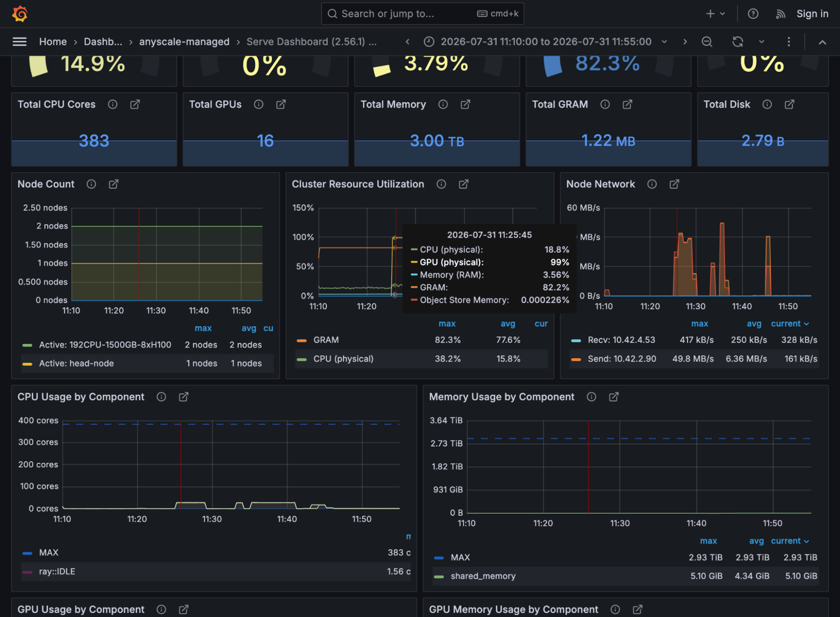840x617 pixels.
Task: Sort Node Network legend by current
Action: pos(790,323)
